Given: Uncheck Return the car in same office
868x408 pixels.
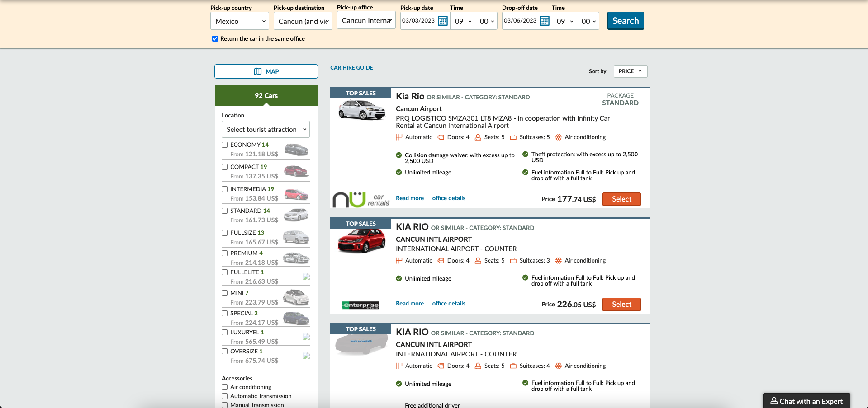Looking at the screenshot, I should (x=215, y=39).
